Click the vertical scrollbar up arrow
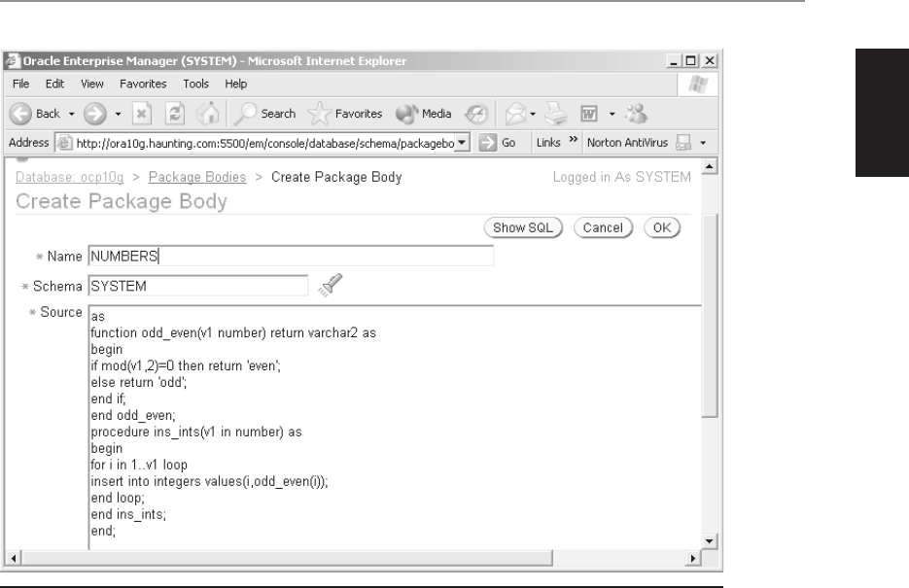The height and width of the screenshot is (588, 909). (710, 167)
